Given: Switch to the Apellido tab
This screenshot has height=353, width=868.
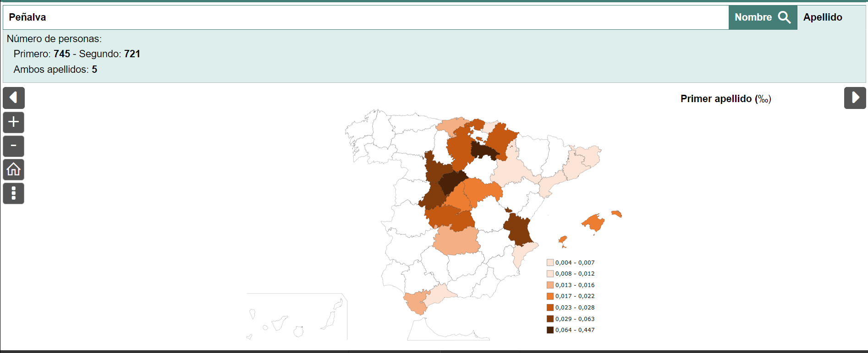Looking at the screenshot, I should pyautogui.click(x=823, y=17).
